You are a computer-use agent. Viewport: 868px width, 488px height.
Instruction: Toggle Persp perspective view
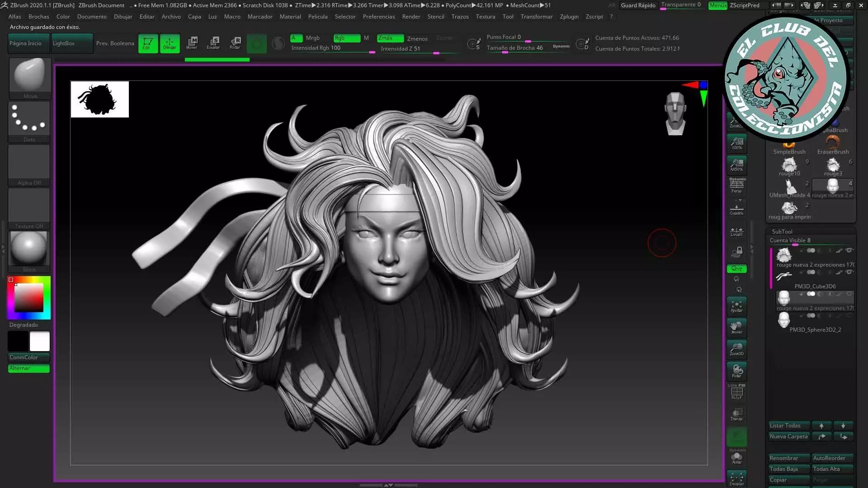[736, 186]
